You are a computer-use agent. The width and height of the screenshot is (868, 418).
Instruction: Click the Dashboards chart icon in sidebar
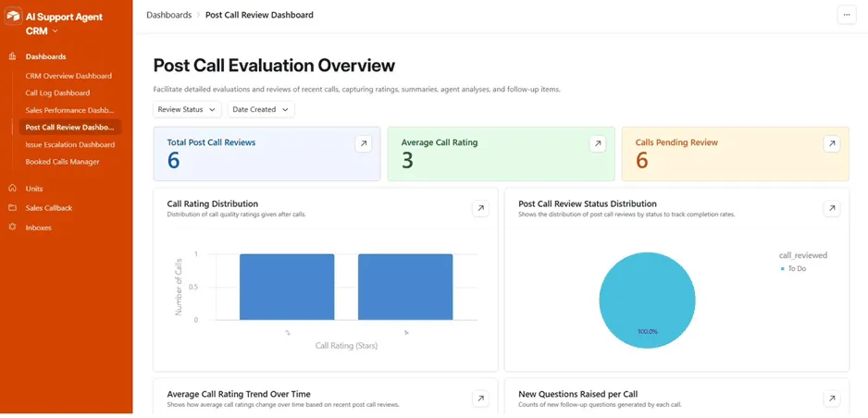click(12, 56)
